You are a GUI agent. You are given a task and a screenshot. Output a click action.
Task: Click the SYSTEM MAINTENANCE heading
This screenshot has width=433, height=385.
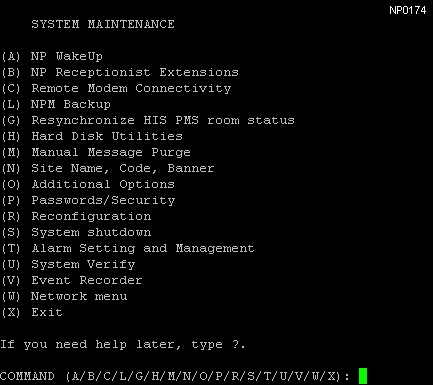click(x=103, y=24)
